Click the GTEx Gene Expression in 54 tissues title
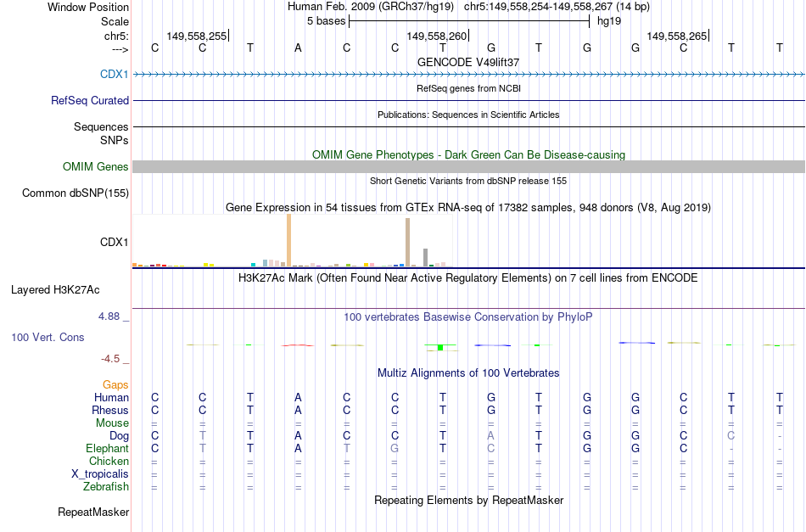 468,208
